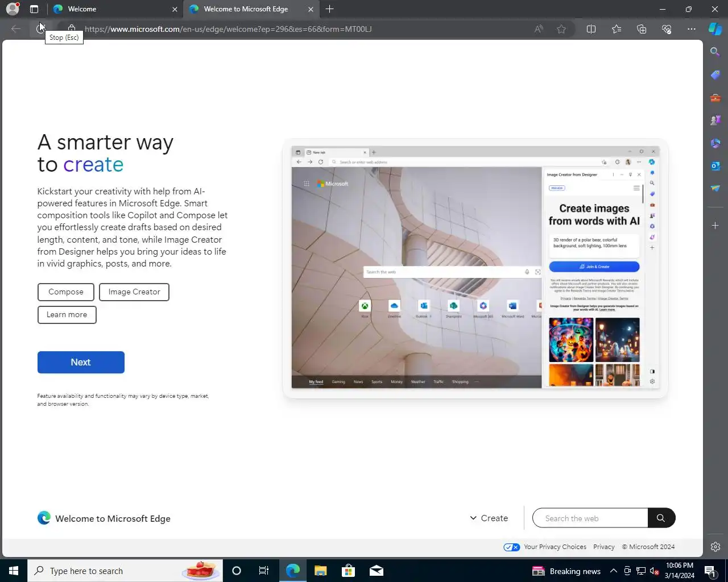Image resolution: width=728 pixels, height=582 pixels.
Task: Open Microsoft 365 in the sidebar
Action: point(715,143)
